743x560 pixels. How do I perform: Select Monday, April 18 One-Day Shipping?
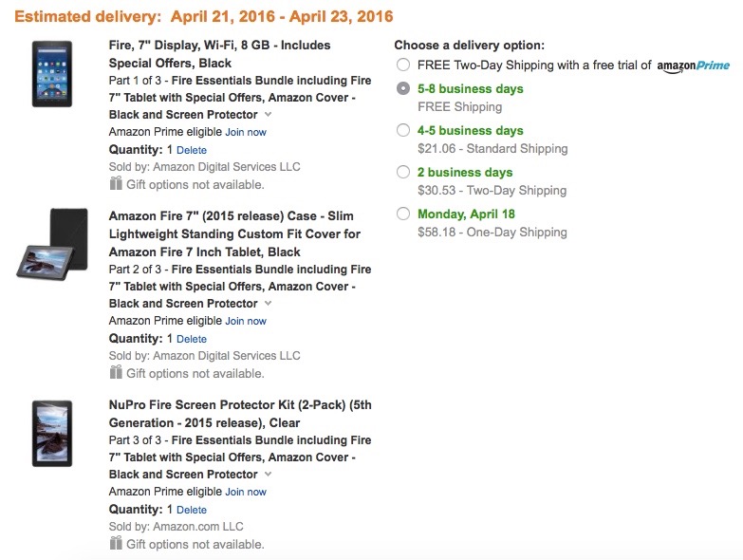coord(403,214)
